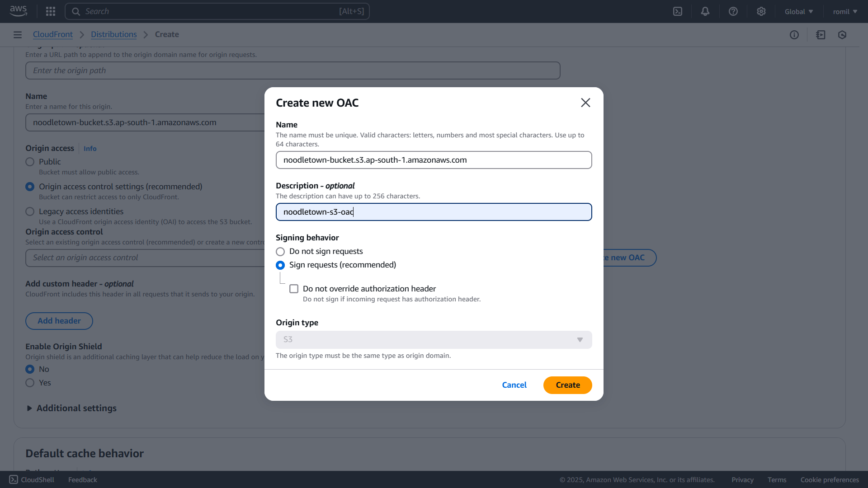Click the Add header button
This screenshot has width=868, height=488.
pyautogui.click(x=59, y=321)
